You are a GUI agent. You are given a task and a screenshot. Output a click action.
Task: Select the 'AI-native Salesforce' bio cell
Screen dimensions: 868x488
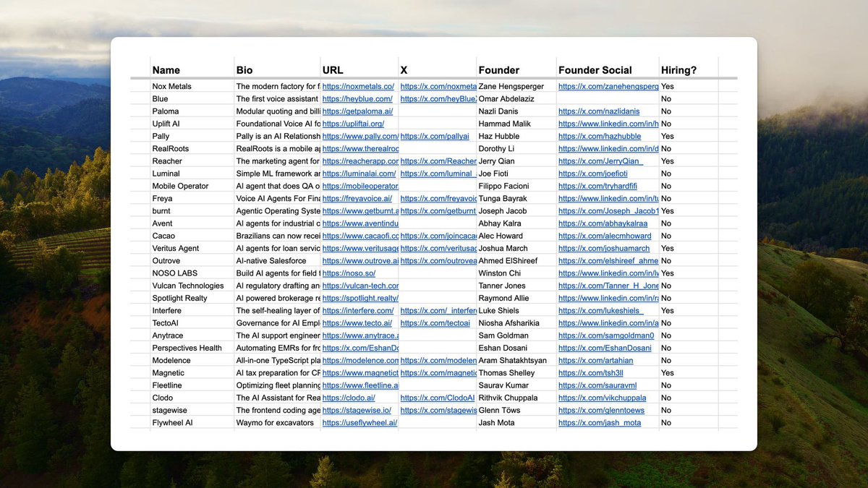277,261
